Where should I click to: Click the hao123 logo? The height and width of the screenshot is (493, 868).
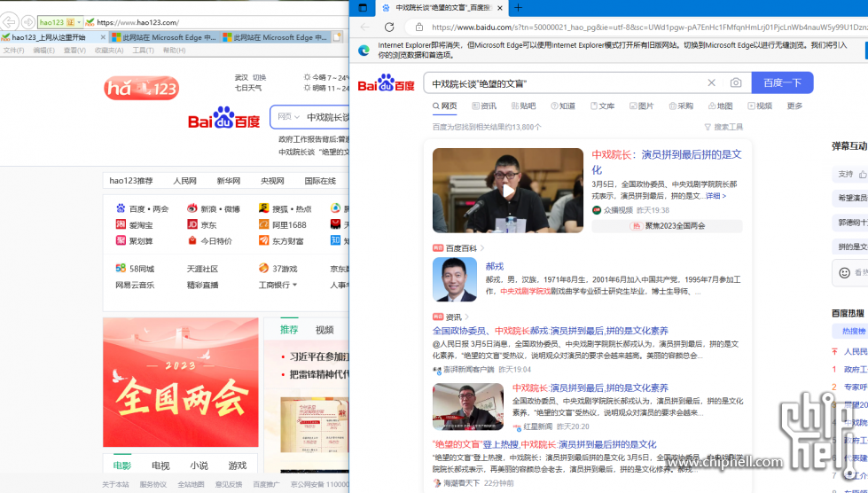(141, 88)
